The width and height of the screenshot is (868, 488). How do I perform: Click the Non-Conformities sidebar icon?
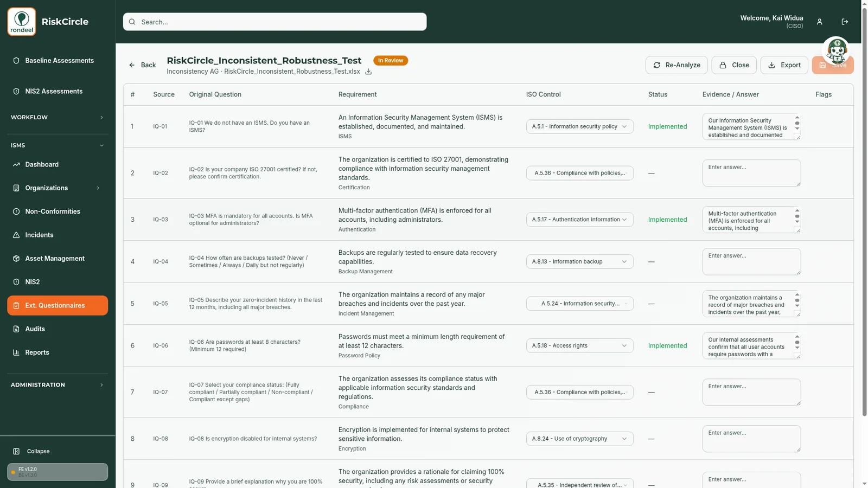[16, 211]
